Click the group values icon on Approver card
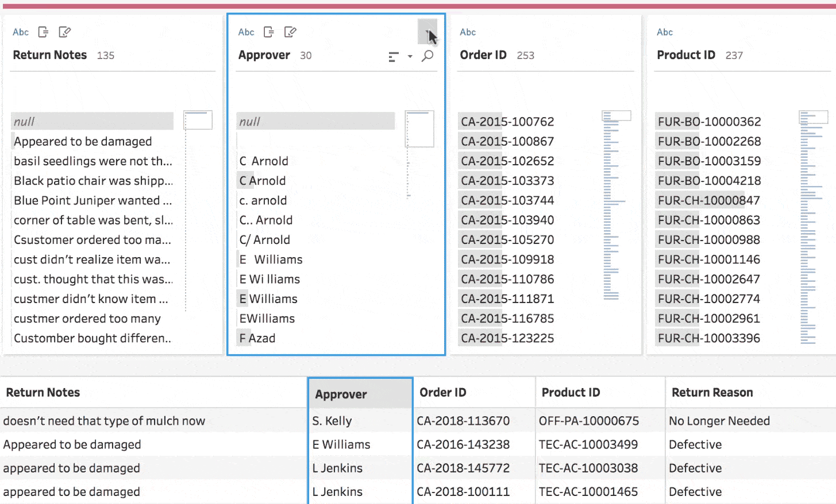 pos(268,32)
